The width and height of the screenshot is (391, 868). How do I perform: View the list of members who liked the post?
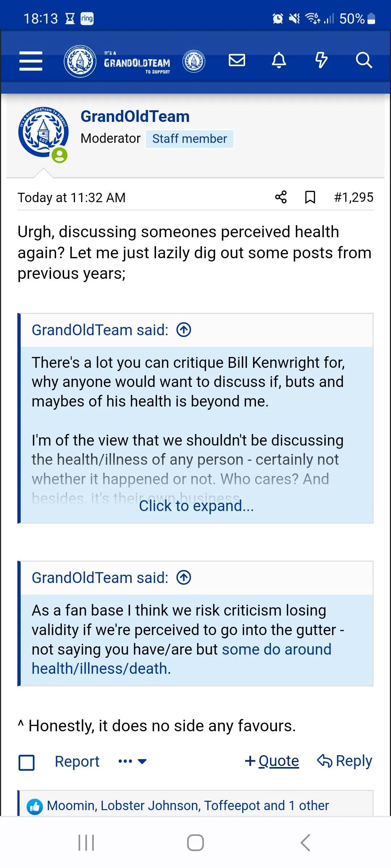188,806
